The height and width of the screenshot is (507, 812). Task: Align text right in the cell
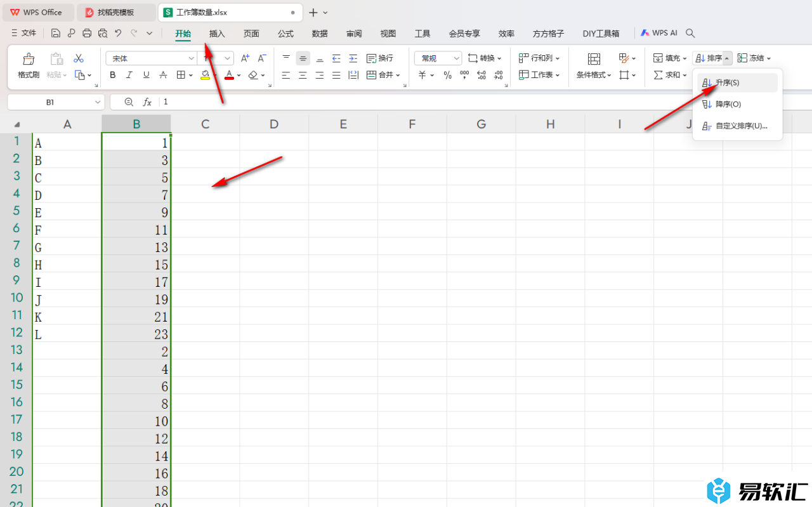point(320,75)
